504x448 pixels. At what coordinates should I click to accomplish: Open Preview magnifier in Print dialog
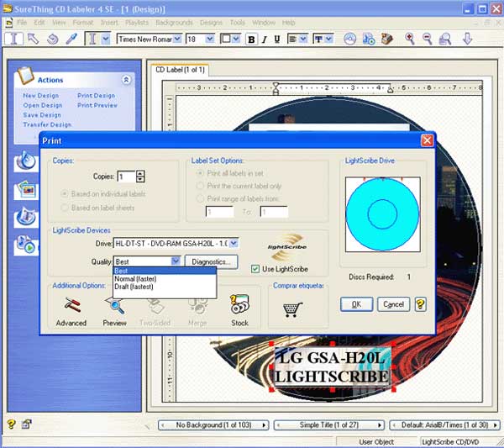pos(114,305)
